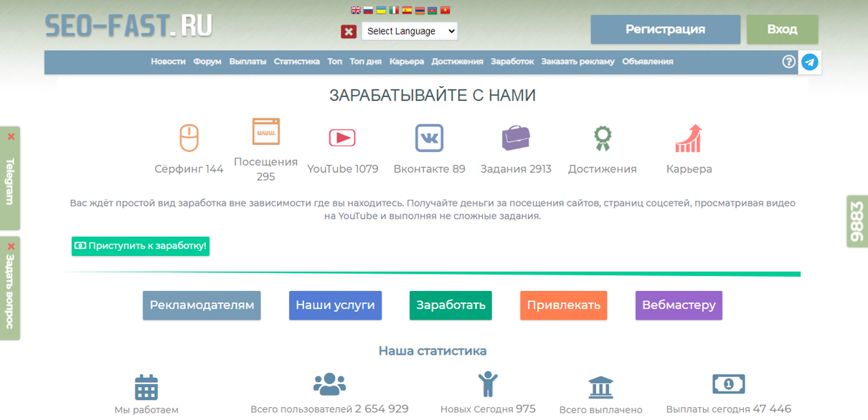Open Заказать рекламу in navigation bar

click(x=578, y=62)
